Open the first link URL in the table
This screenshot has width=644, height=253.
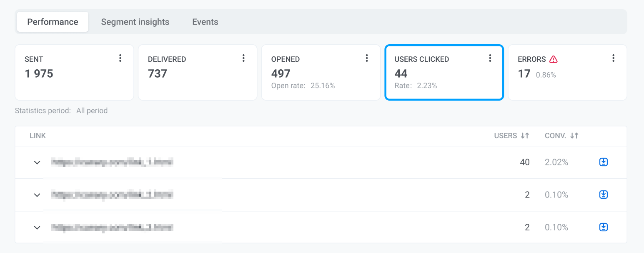(x=113, y=162)
